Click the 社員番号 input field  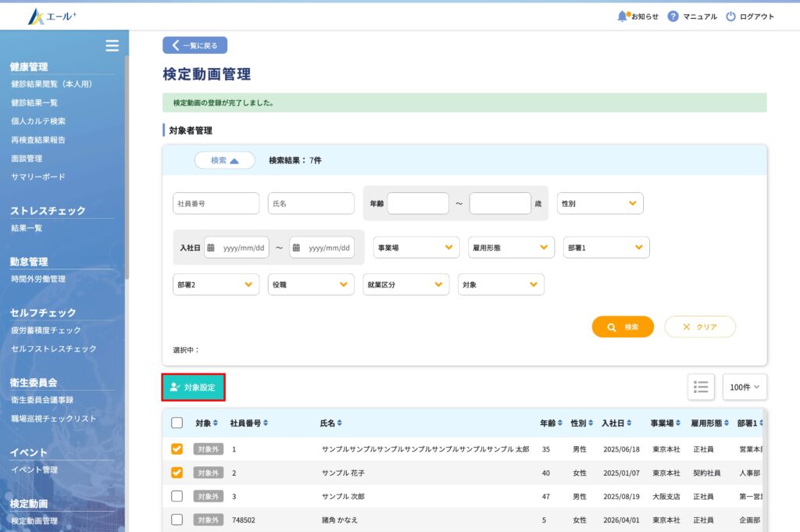(216, 203)
